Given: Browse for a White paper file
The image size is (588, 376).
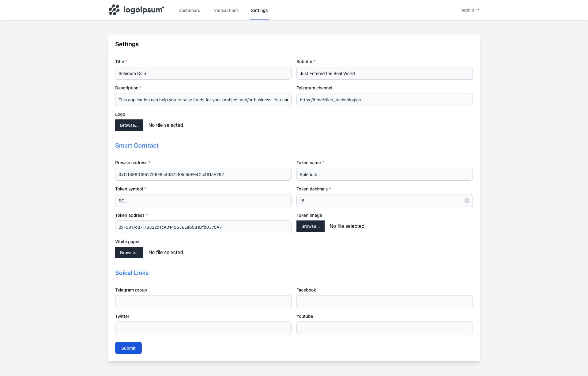Looking at the screenshot, I should point(129,253).
